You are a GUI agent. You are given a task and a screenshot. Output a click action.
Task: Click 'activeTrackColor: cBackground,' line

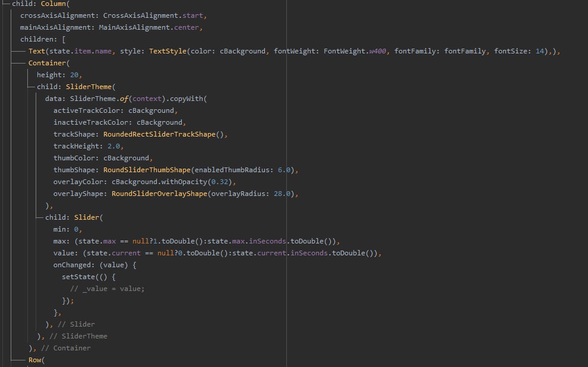coord(115,110)
